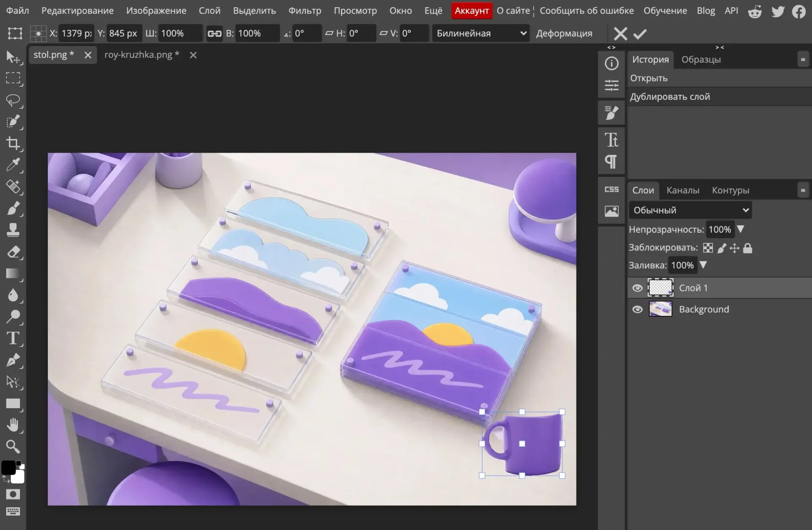
Task: Toggle lock all padlock icon
Action: point(748,248)
